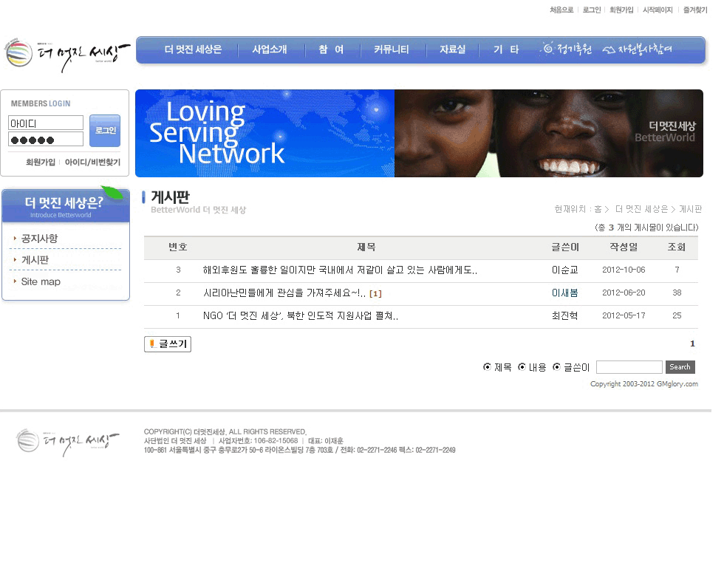
Task: Select the 글쓴이 search radio button
Action: pyautogui.click(x=556, y=367)
